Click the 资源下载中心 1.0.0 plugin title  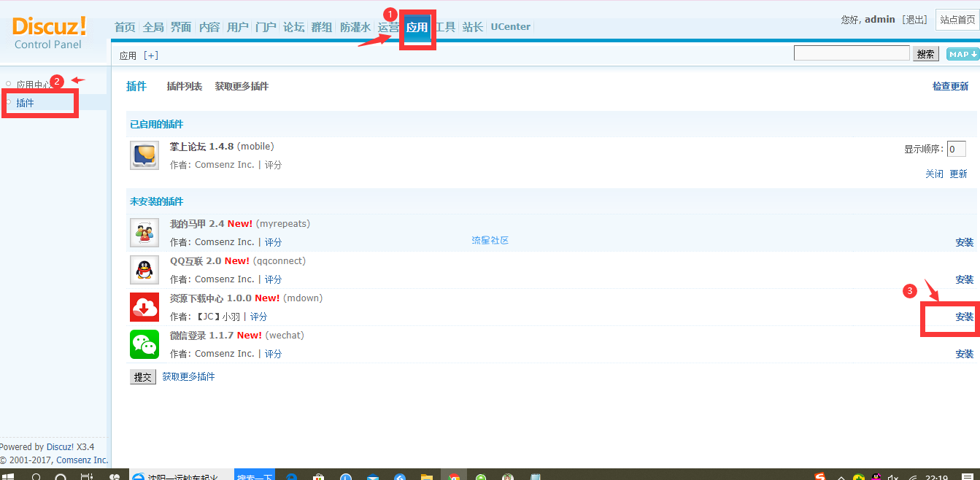coord(211,298)
